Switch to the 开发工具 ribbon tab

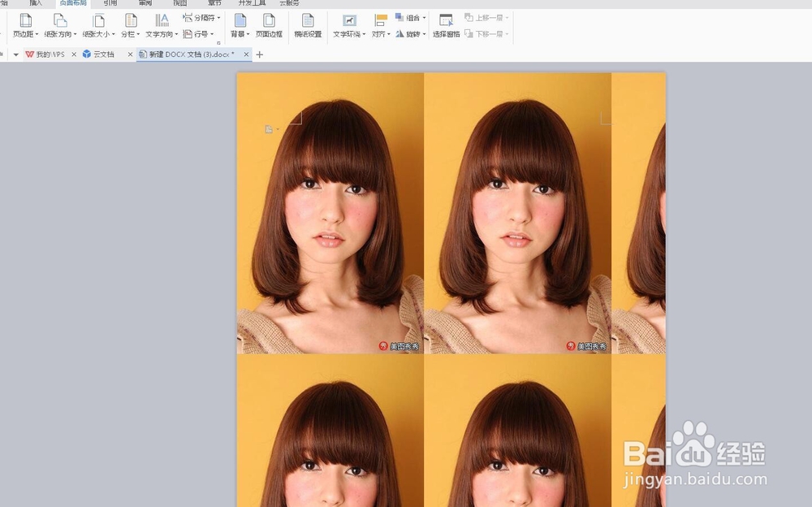point(252,3)
